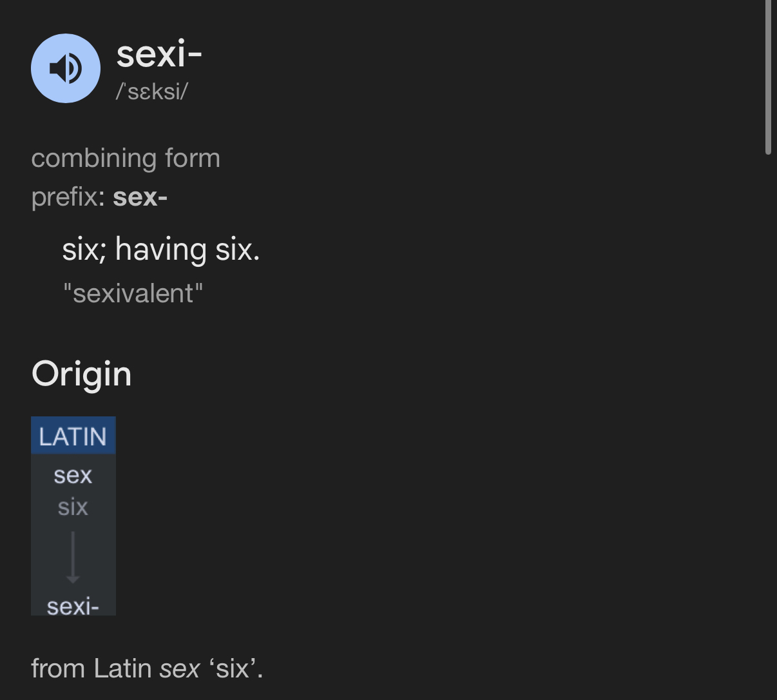
Task: Select the "sexi-" headword title
Action: pos(159,53)
